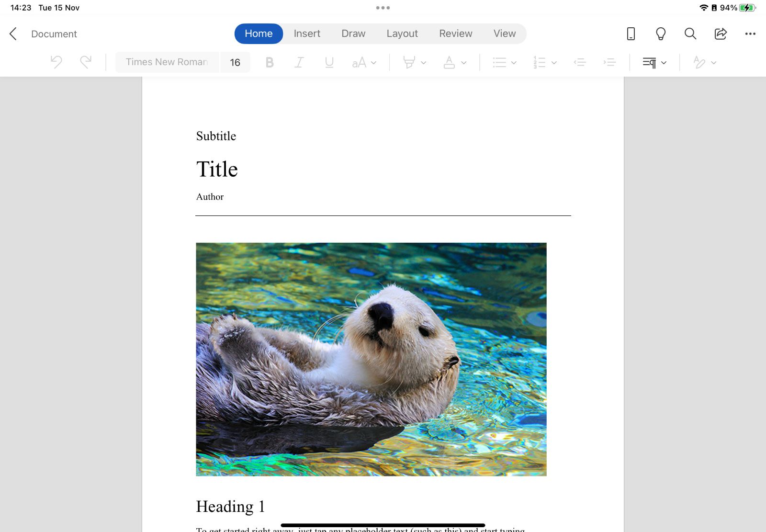766x532 pixels.
Task: Toggle Bold formatting
Action: 270,62
